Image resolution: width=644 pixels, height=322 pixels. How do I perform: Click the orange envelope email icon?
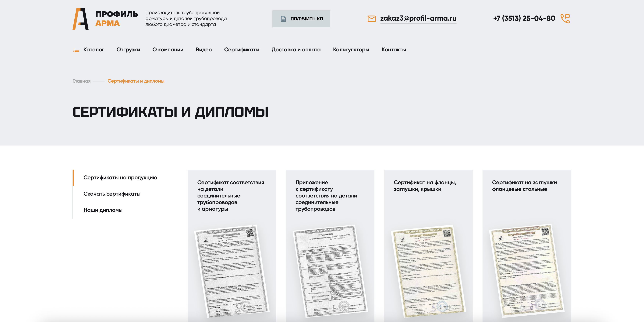click(x=371, y=19)
